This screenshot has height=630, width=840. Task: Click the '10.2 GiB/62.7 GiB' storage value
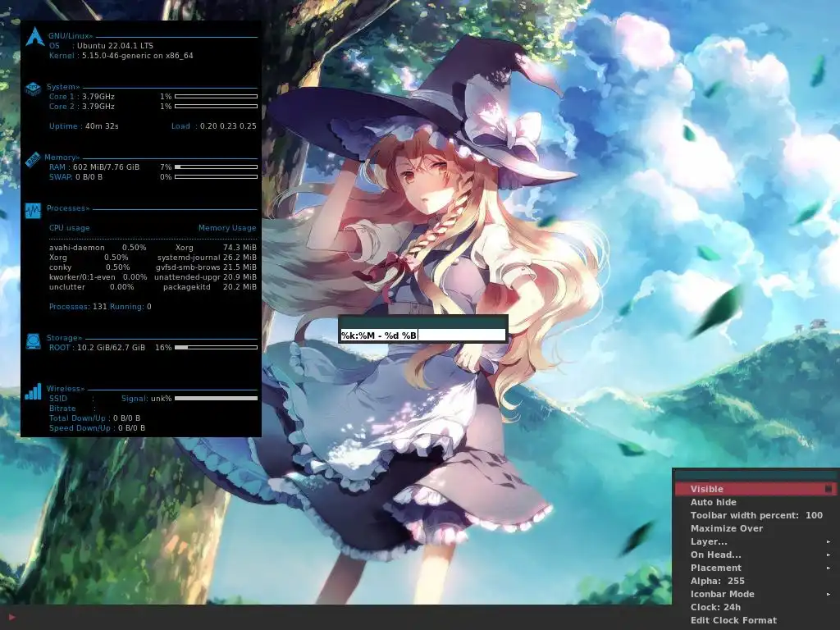(111, 348)
